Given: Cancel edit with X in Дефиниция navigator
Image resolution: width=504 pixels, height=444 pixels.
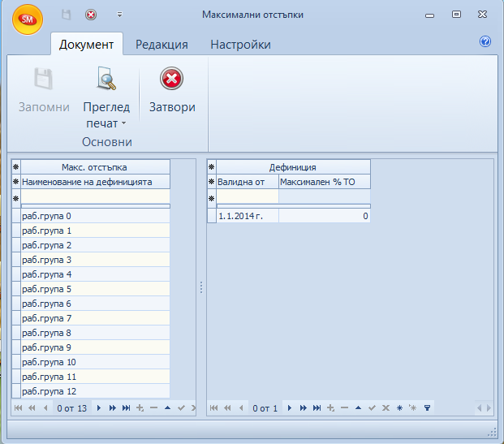Looking at the screenshot, I should [x=386, y=408].
